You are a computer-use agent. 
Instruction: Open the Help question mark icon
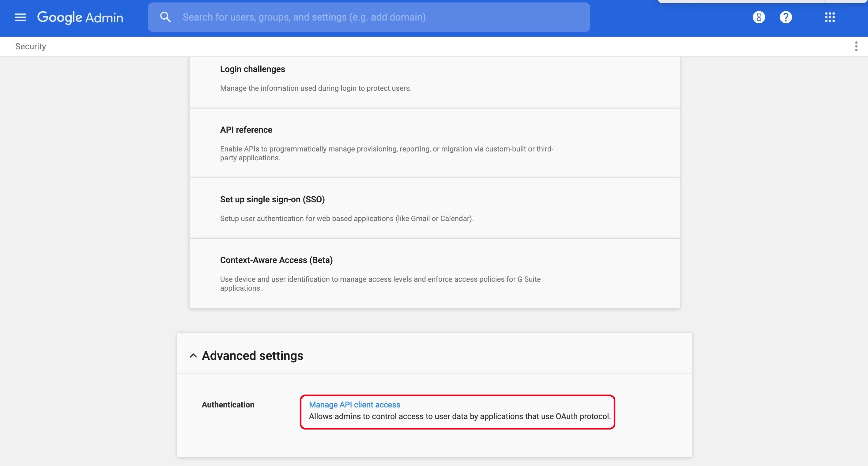(786, 17)
